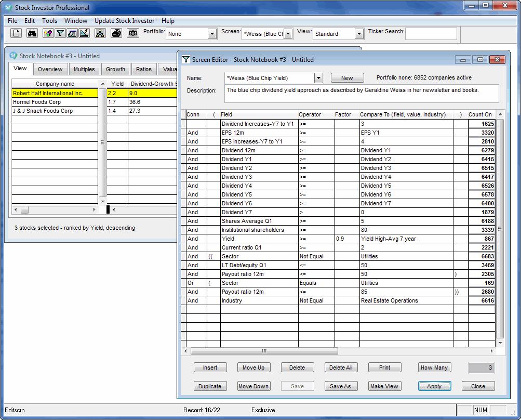Click the How Many button
Viewport: 521px width, 420px height.
pyautogui.click(x=434, y=367)
